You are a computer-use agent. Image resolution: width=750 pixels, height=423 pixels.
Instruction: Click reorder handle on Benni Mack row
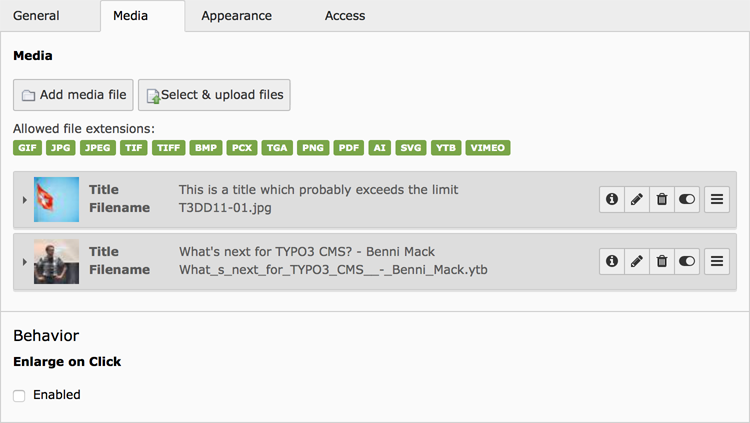coord(717,262)
